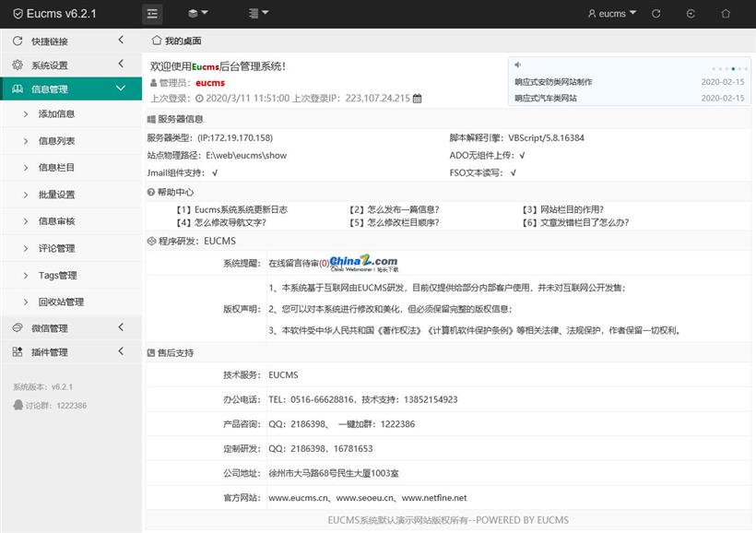Viewport: 756px width, 533px height.
Task: Click the clear cache circular icon
Action: pos(691,14)
